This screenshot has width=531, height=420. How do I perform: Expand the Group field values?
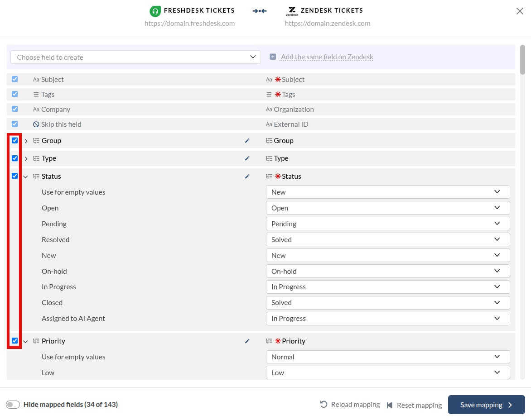coord(26,141)
